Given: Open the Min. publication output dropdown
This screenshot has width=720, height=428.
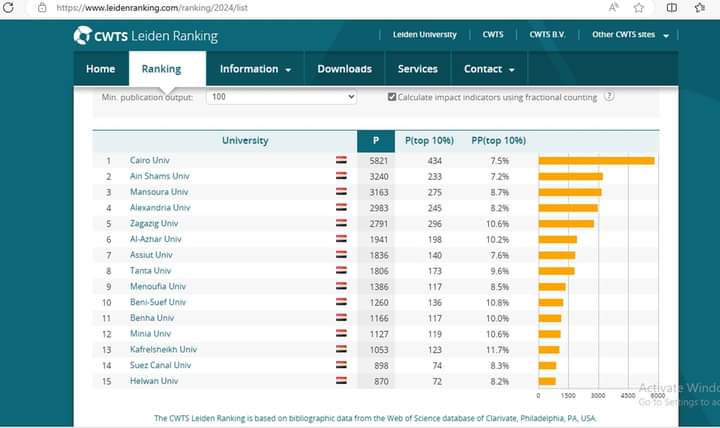Looking at the screenshot, I should tap(281, 97).
